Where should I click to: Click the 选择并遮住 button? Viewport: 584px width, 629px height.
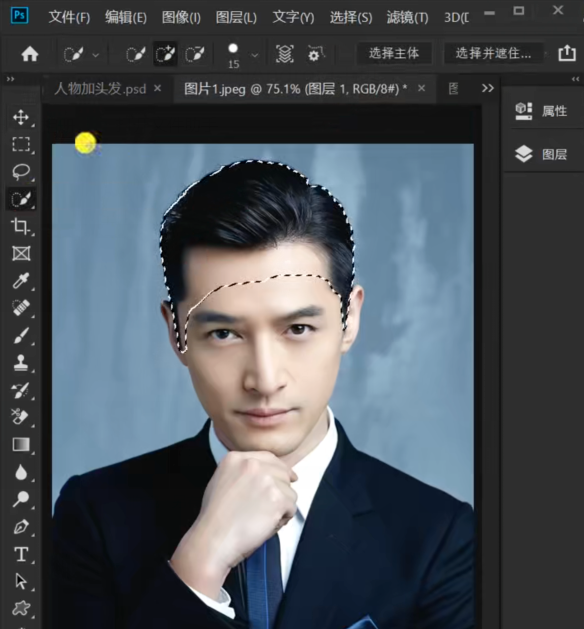(493, 53)
